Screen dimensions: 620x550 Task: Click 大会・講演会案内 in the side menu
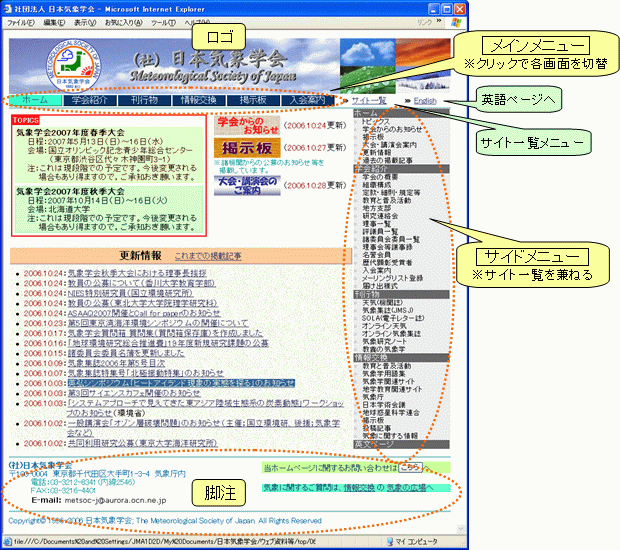click(389, 145)
